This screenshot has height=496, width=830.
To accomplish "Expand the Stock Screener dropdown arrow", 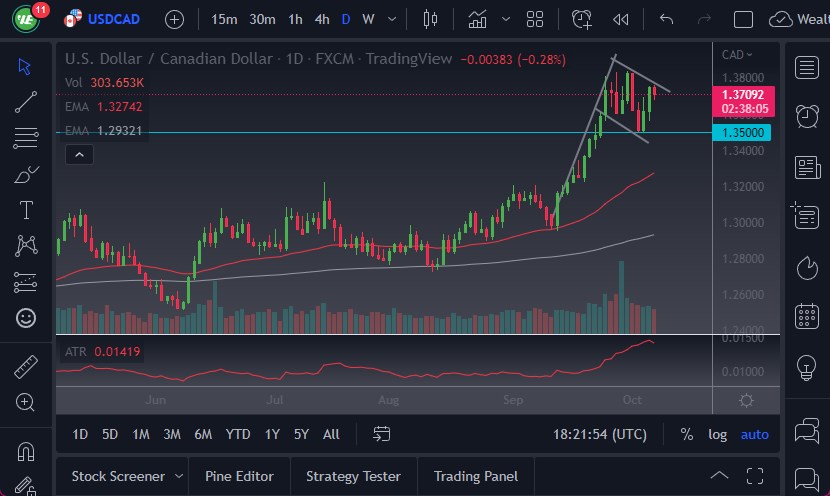I will 179,476.
